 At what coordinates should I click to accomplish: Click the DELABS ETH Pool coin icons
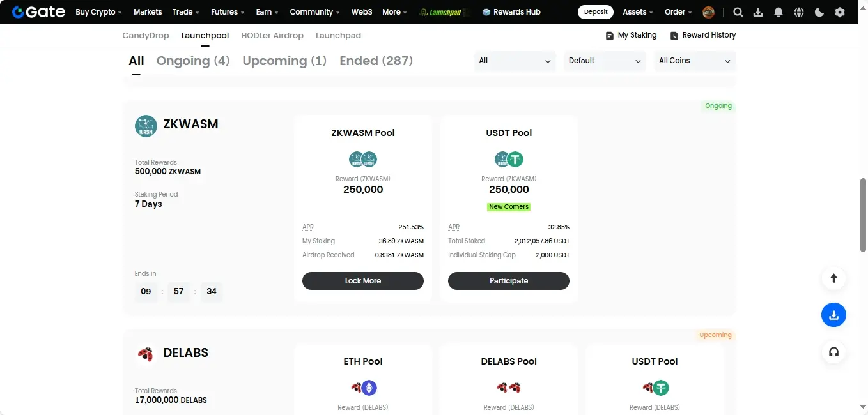(363, 388)
